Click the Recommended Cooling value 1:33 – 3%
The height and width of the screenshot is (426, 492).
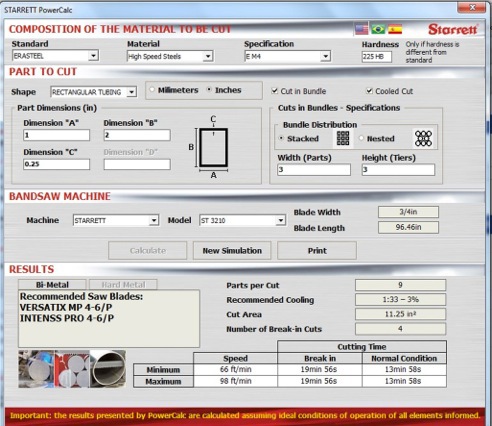(400, 299)
